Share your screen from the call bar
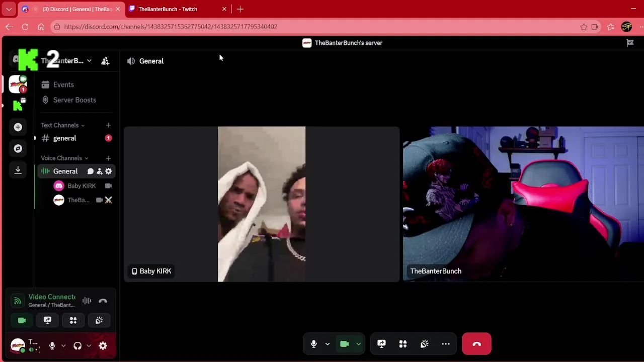 381,344
